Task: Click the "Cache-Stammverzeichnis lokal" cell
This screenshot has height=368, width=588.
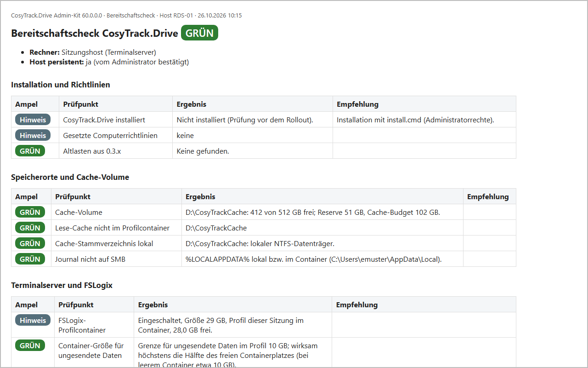Action: click(117, 243)
